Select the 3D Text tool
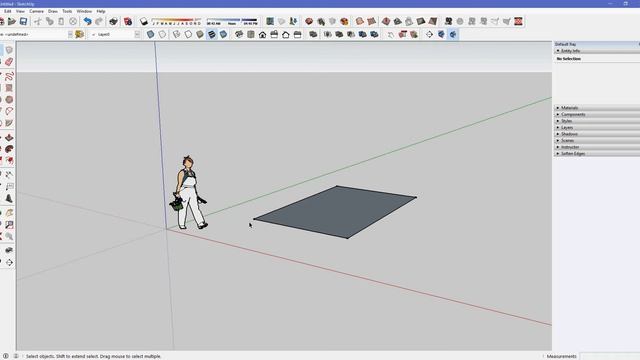 pyautogui.click(x=9, y=198)
